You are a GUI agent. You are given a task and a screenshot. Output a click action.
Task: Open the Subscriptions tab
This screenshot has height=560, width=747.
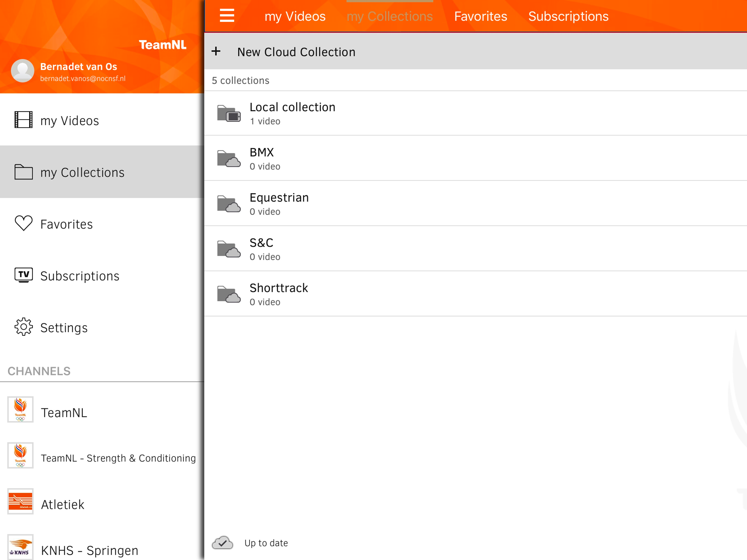[x=568, y=16]
